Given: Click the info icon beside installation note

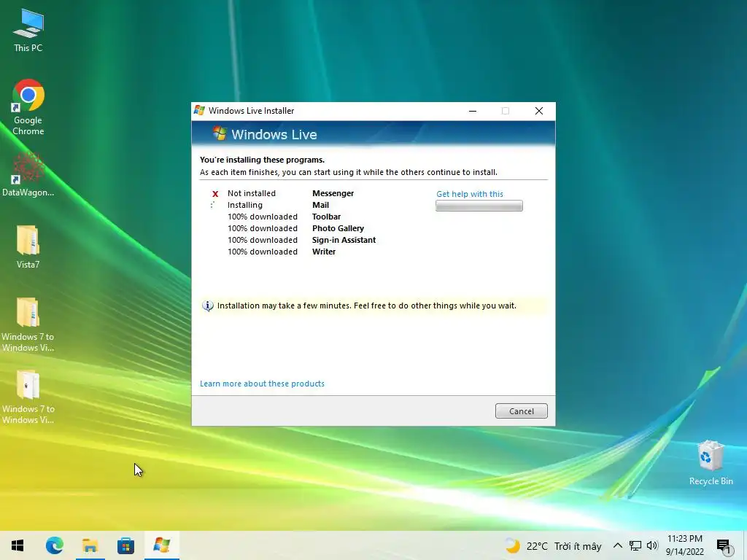Looking at the screenshot, I should [x=208, y=306].
